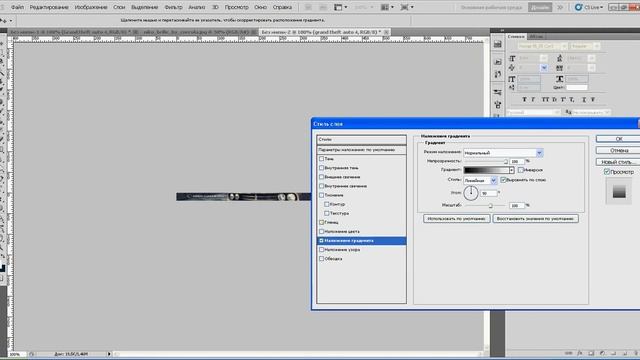Enable the Внешнее свечение checkbox
This screenshot has height=360, width=640.
[321, 177]
